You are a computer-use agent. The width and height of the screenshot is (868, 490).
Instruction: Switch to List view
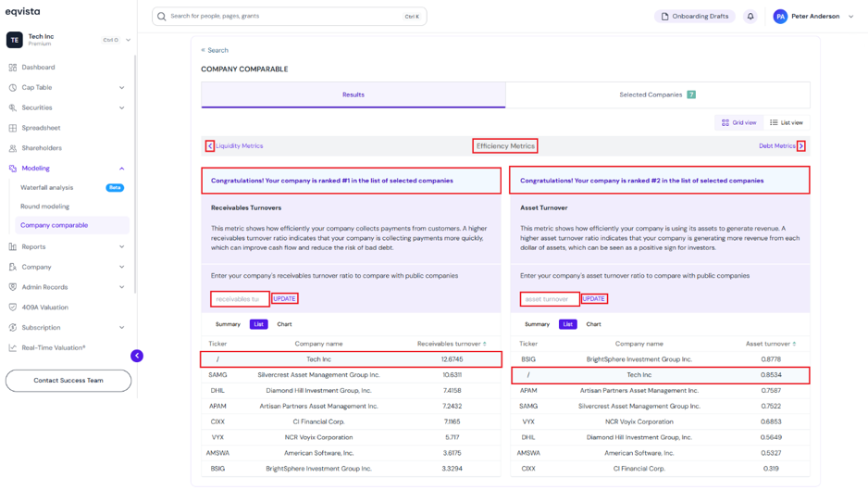[x=787, y=122]
